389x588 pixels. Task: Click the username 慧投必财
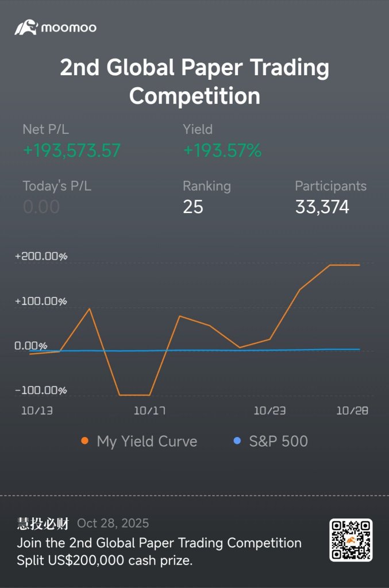[x=43, y=523]
